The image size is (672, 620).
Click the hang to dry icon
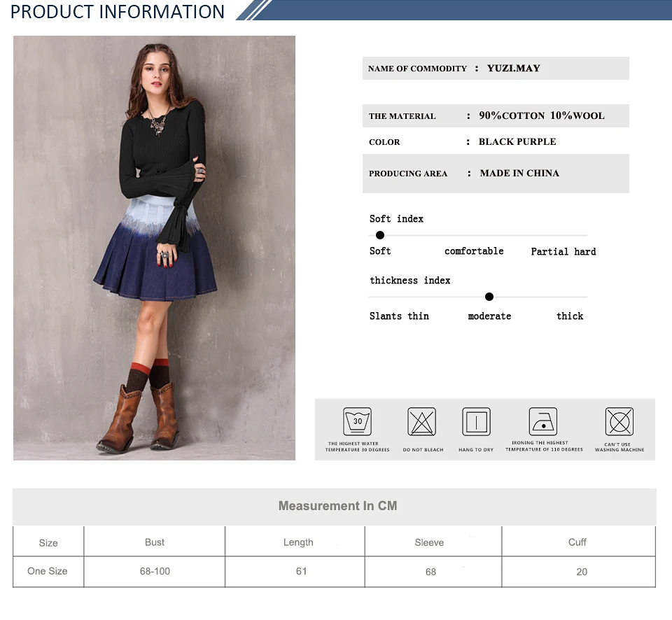pyautogui.click(x=476, y=421)
